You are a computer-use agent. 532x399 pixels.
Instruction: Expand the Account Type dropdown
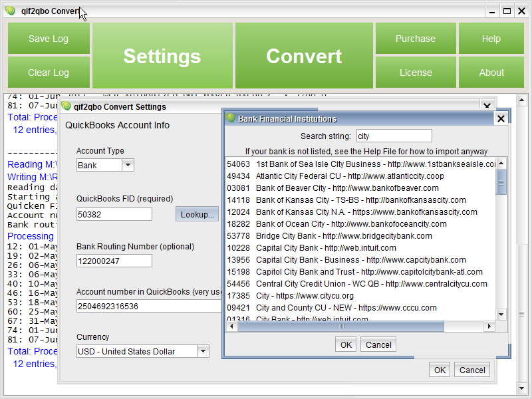click(128, 165)
